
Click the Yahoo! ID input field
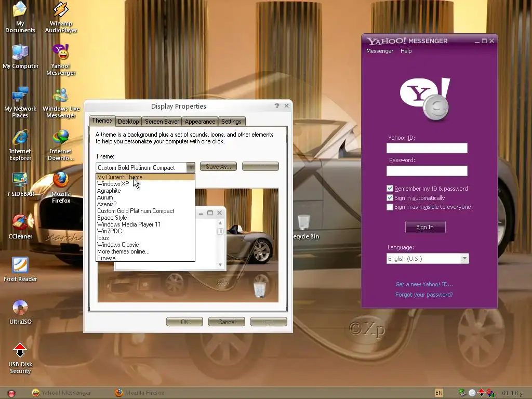tap(427, 148)
